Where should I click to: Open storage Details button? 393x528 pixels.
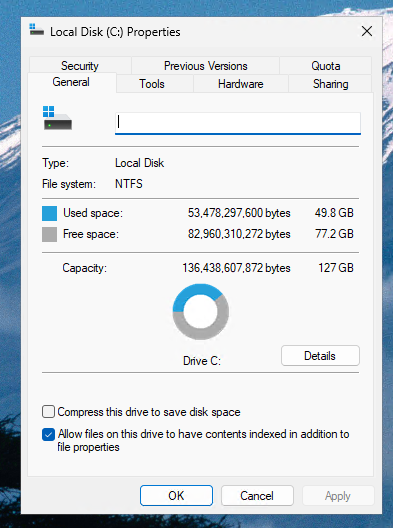tap(320, 356)
